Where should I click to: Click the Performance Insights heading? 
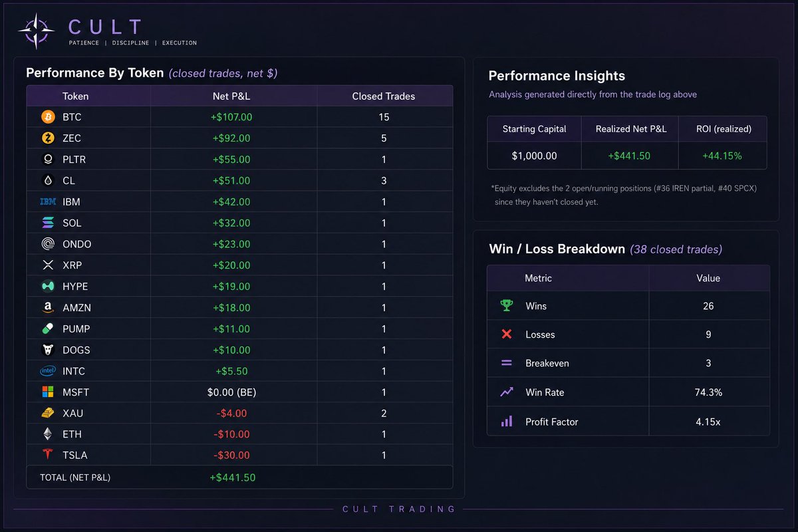click(x=557, y=76)
